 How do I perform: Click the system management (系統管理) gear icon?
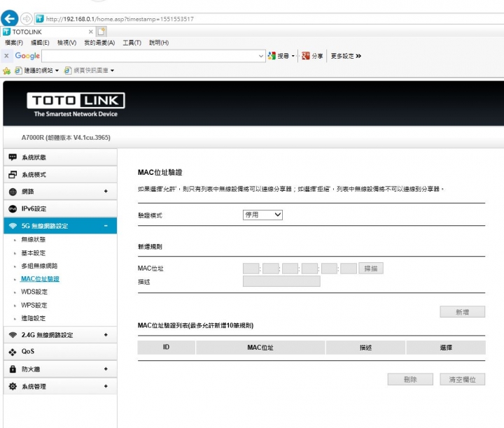(13, 386)
